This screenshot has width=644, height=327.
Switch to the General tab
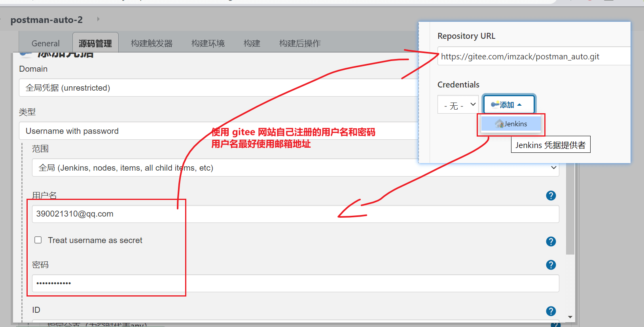45,43
